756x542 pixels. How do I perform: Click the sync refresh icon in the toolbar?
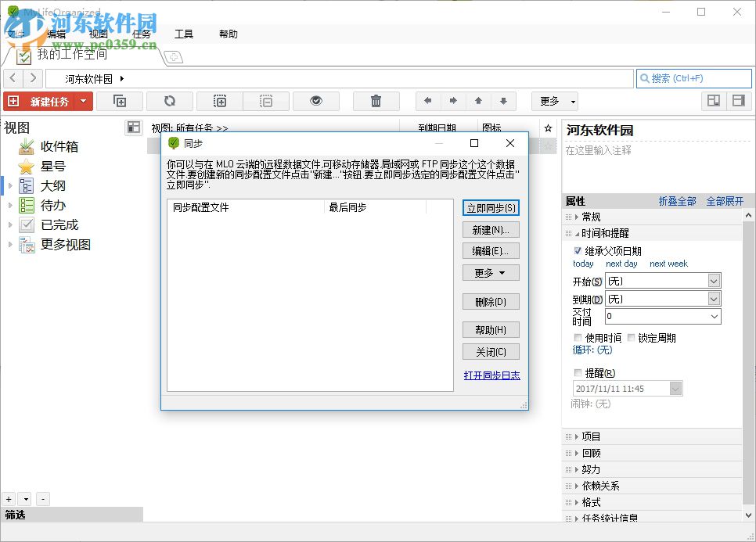pyautogui.click(x=169, y=100)
